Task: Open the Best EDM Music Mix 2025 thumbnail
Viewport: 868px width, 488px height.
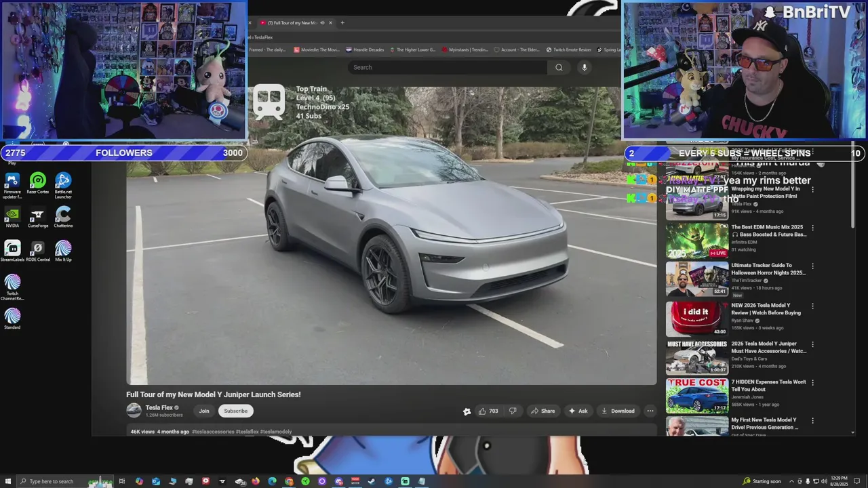Action: tap(696, 241)
